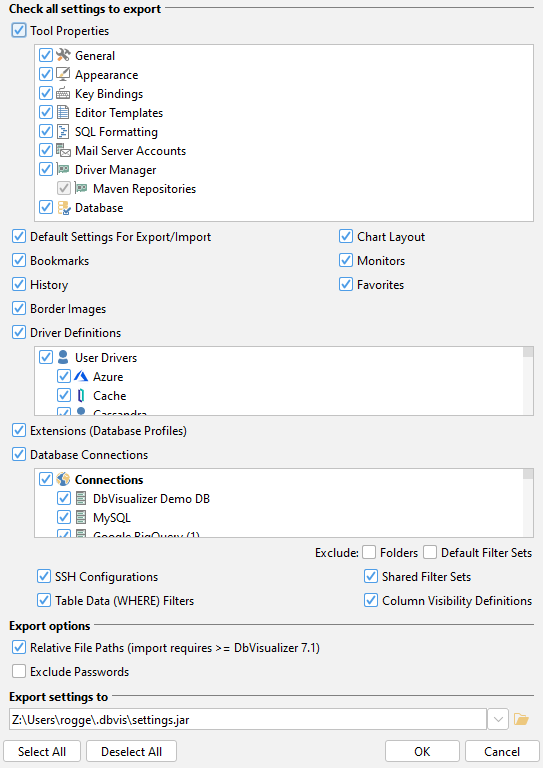Uncheck the Database Connections checkbox
Image resolution: width=543 pixels, height=768 pixels.
(x=19, y=455)
